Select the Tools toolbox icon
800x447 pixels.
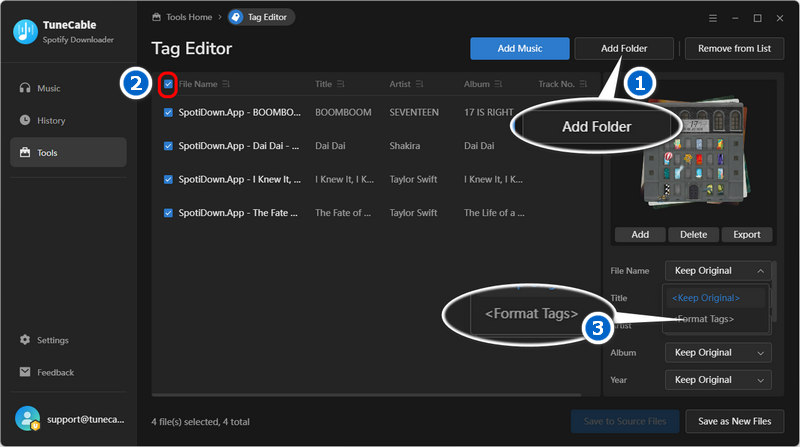click(x=25, y=152)
